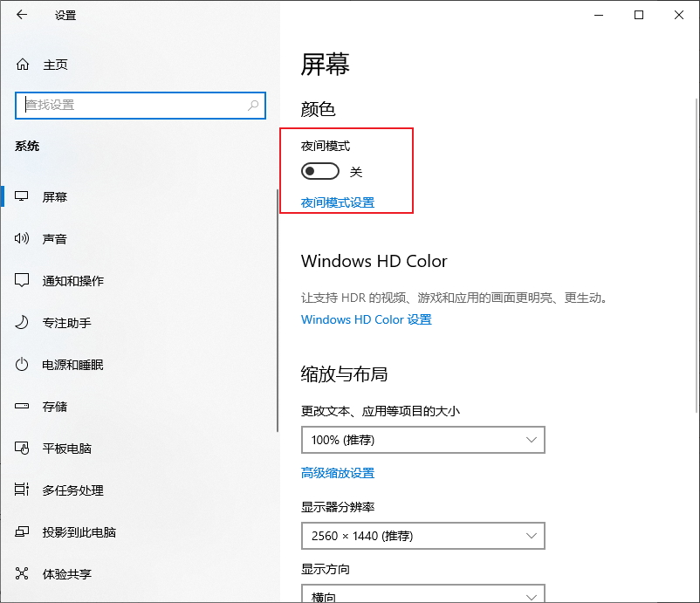Screen dimensions: 700x603
Task: Open the 显示器分辨率 resolution dropdown
Action: [422, 536]
